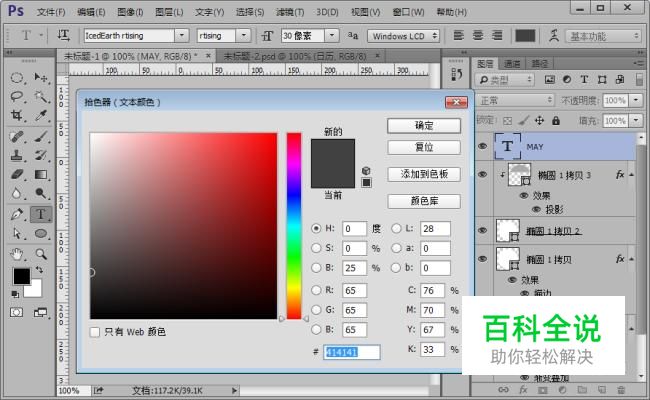Viewport: 650px width, 400px height.
Task: Select the Move tool
Action: coord(41,78)
